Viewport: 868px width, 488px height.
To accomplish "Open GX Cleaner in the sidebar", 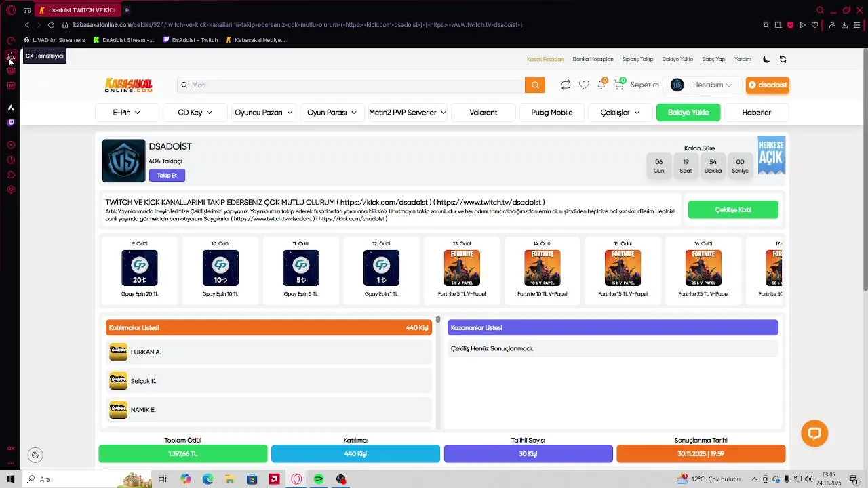I will point(11,56).
